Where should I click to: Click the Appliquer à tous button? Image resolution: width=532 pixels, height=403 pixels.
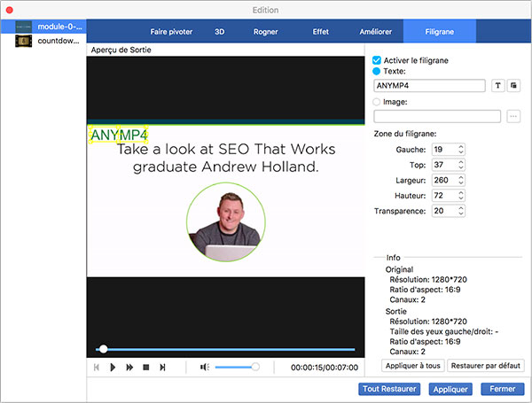coord(411,366)
